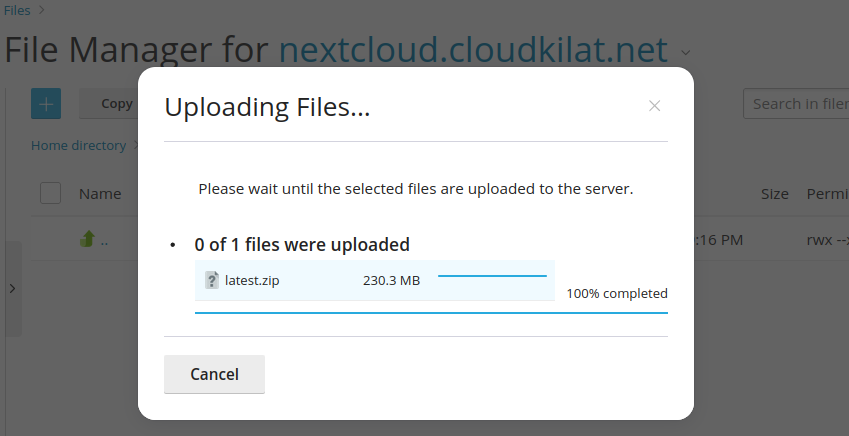849x436 pixels.
Task: Click the blue plus add-file button
Action: click(46, 103)
